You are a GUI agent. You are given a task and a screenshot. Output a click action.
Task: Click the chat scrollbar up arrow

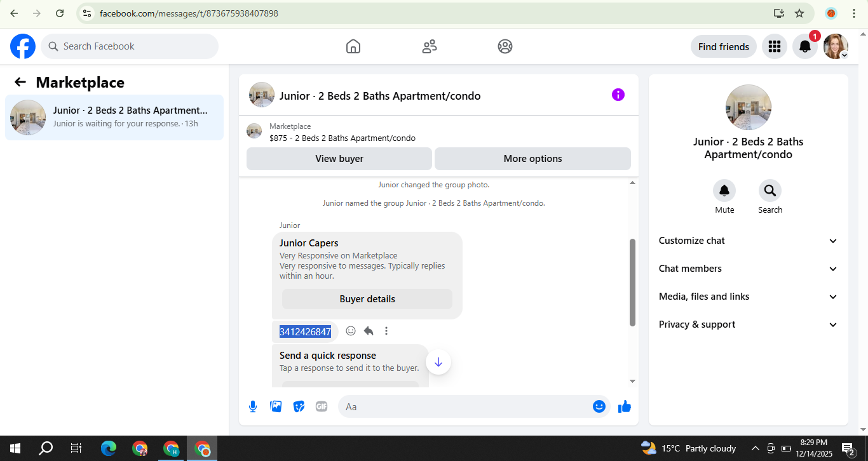pos(632,183)
